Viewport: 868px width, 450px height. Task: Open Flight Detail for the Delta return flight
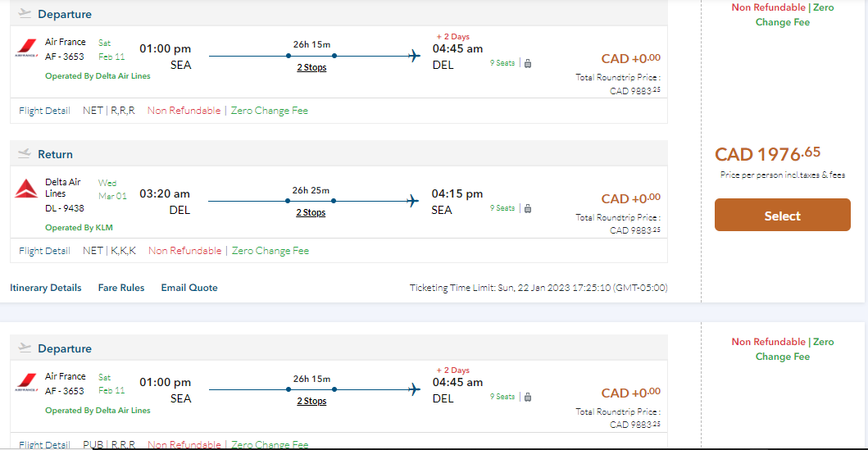click(44, 251)
